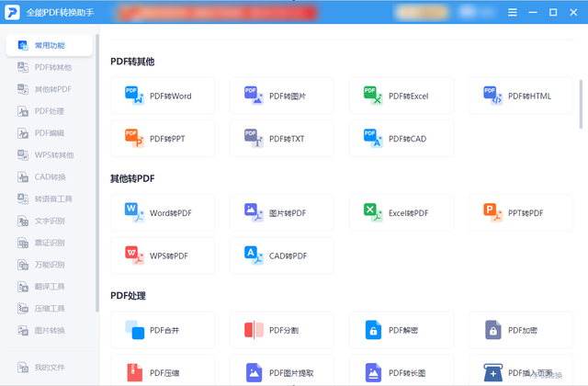Go to 票证识别 in the sidebar

(49, 243)
